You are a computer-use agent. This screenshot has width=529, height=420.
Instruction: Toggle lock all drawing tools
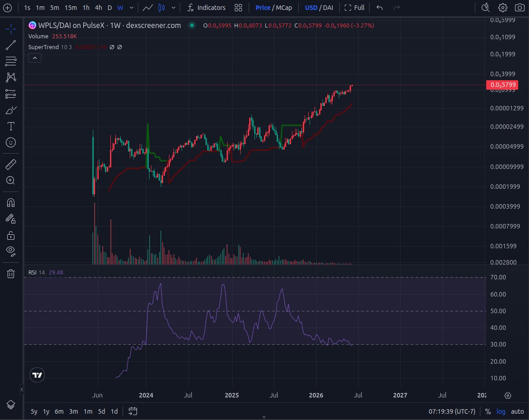tap(11, 235)
